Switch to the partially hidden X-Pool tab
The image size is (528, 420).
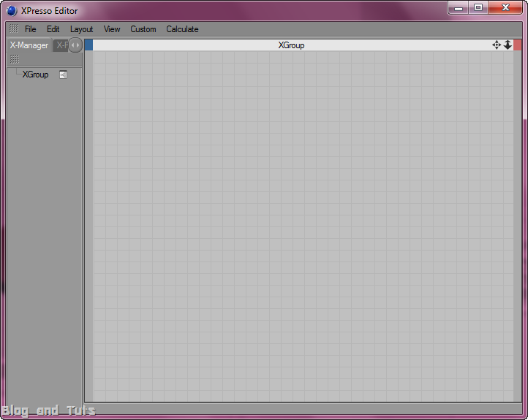[61, 45]
